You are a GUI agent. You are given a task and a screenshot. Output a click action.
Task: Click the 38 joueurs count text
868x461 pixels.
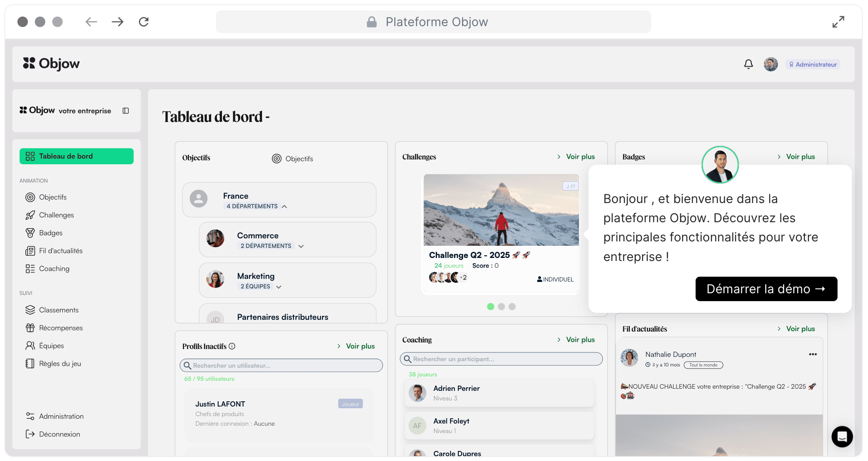[423, 374]
